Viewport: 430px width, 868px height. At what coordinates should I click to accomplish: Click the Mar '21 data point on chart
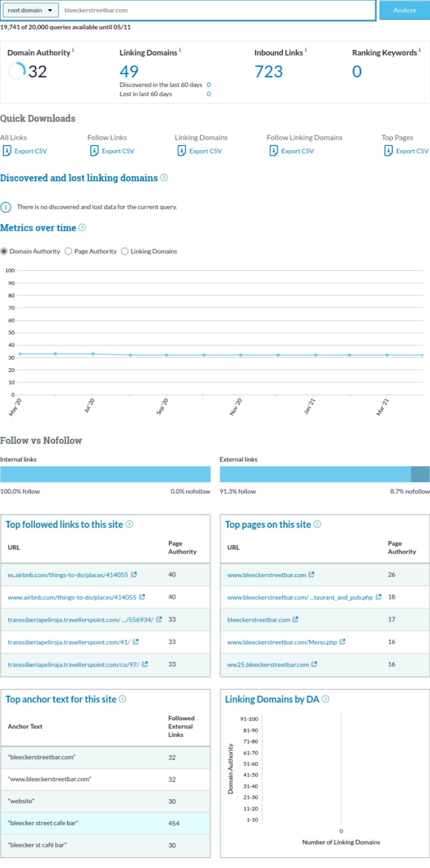point(387,355)
